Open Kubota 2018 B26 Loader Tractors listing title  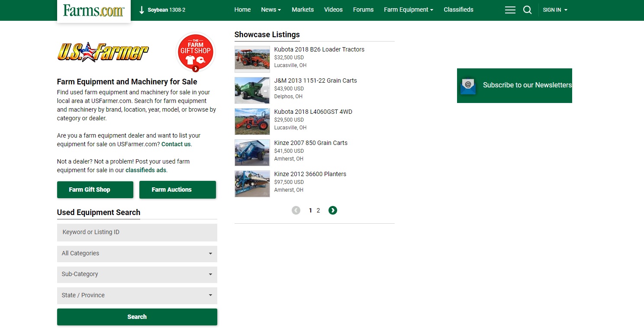pos(319,49)
